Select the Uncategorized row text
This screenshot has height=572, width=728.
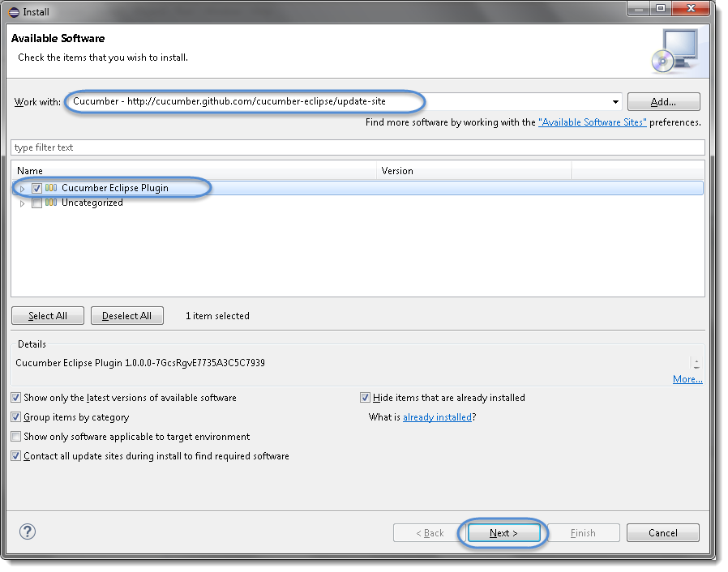coord(92,203)
